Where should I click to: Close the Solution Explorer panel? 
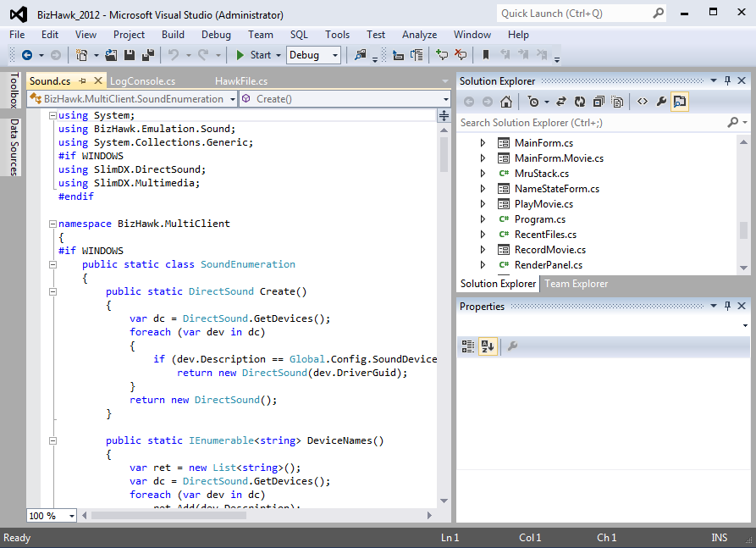742,81
